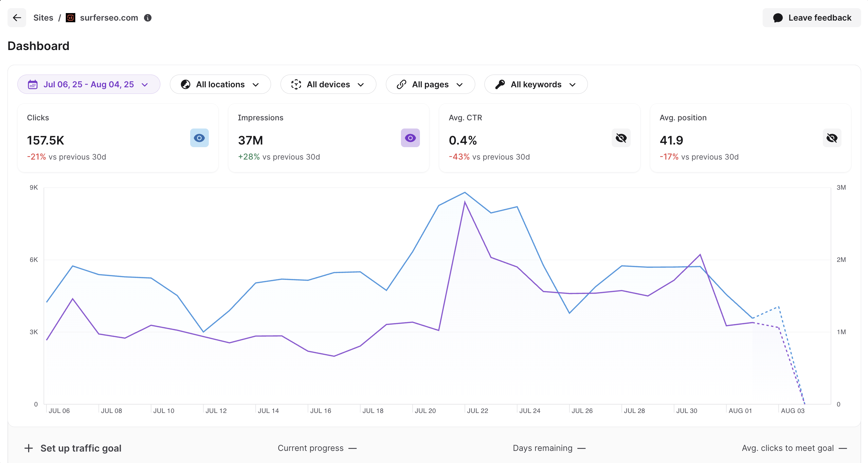Click the calendar icon in date filter
This screenshot has width=868, height=463.
[33, 84]
